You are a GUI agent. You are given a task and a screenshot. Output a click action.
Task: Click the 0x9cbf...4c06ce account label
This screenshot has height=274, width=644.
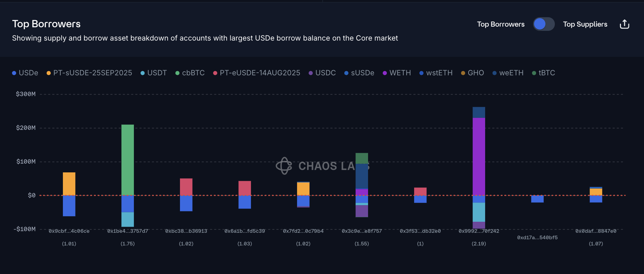click(69, 231)
